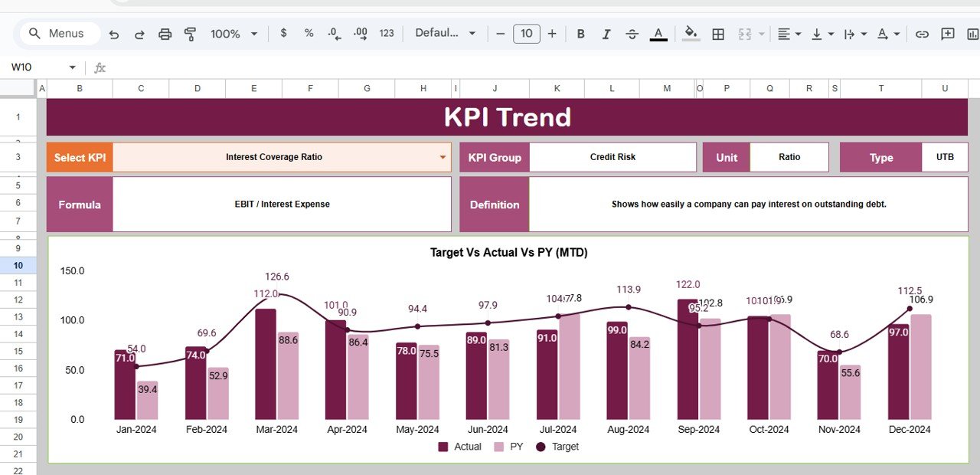This screenshot has width=980, height=475.
Task: Open the 123 number format menu
Action: click(x=387, y=34)
